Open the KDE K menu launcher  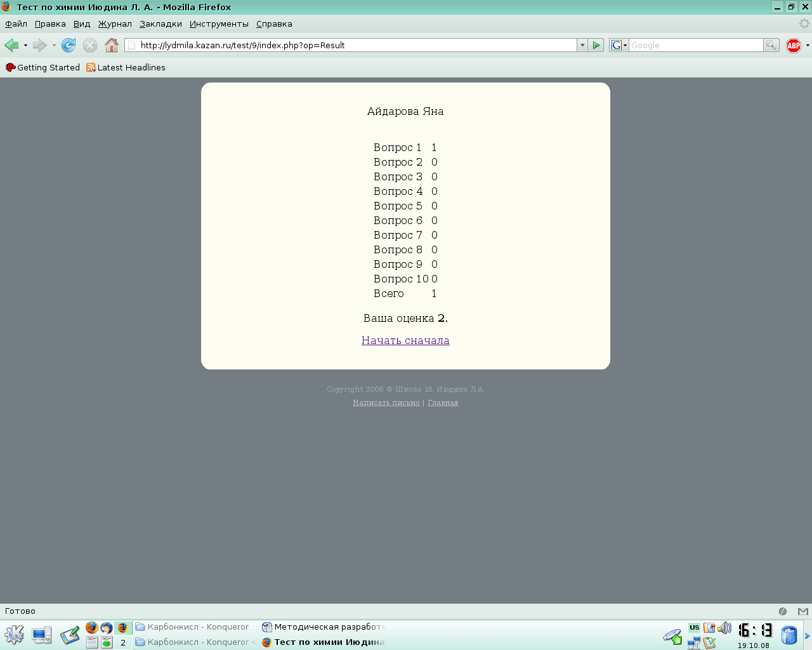(x=14, y=635)
